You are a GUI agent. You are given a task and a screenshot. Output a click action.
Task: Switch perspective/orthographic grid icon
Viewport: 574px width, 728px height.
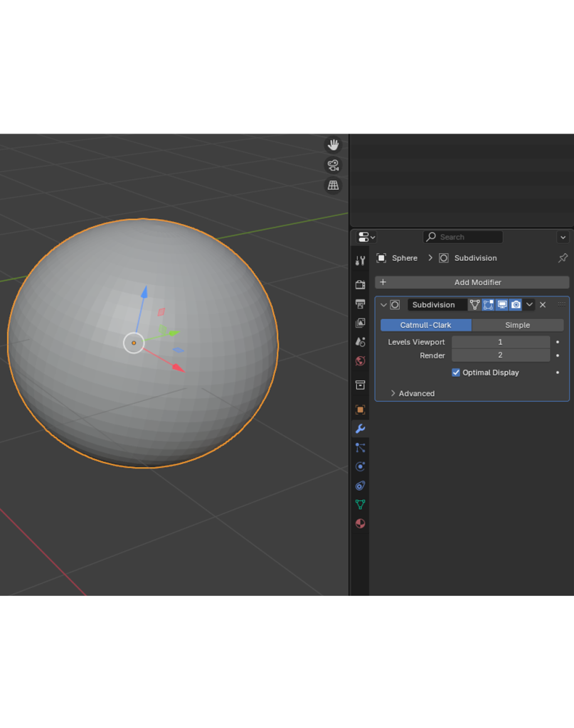(333, 186)
